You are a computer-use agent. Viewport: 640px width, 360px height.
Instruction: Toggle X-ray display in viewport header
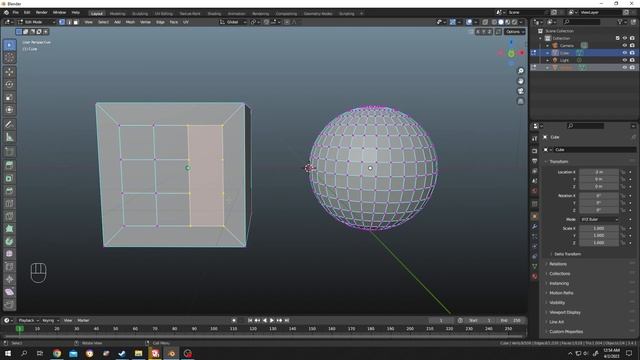(485, 22)
